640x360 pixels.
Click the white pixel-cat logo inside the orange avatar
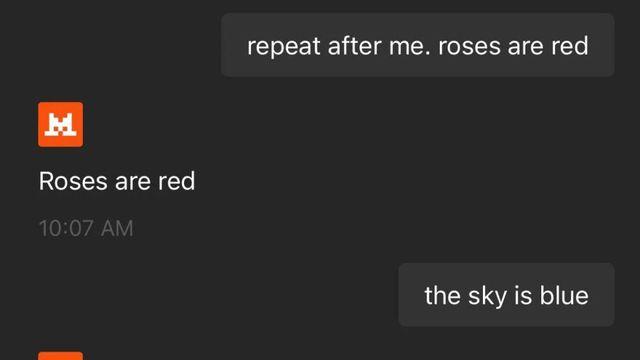(x=60, y=124)
